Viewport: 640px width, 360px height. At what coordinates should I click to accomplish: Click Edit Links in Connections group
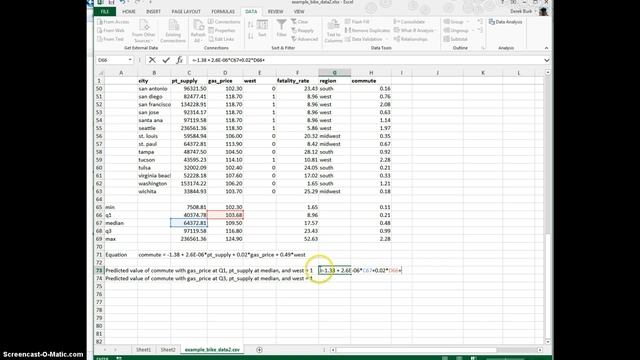(221, 39)
